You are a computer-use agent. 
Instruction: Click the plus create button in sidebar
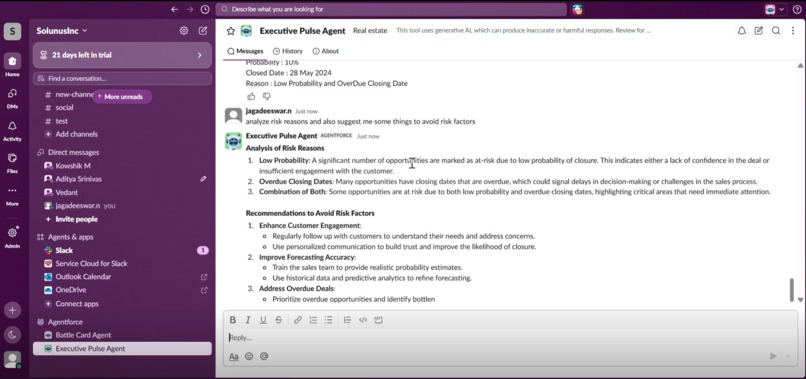[x=12, y=310]
